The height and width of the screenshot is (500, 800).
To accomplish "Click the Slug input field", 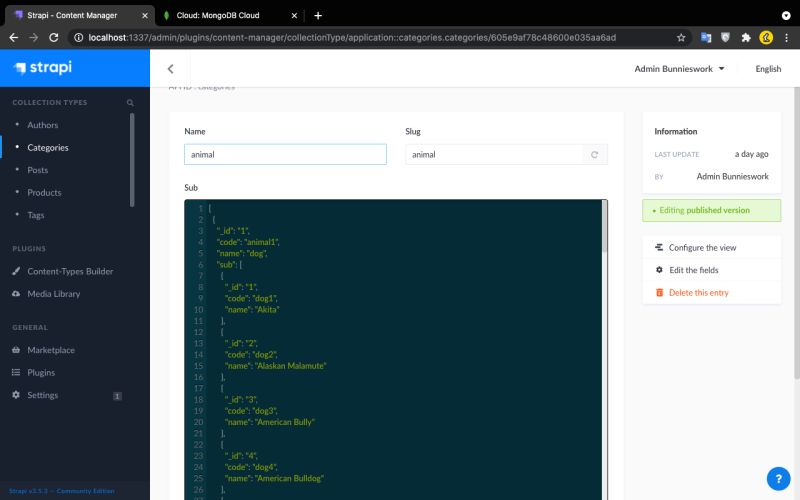I will [494, 154].
